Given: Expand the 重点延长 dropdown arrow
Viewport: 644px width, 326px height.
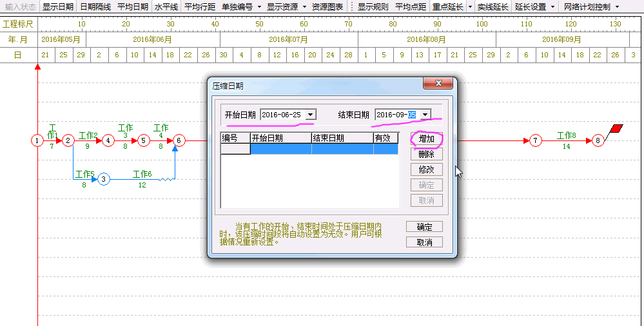Looking at the screenshot, I should pos(470,6).
